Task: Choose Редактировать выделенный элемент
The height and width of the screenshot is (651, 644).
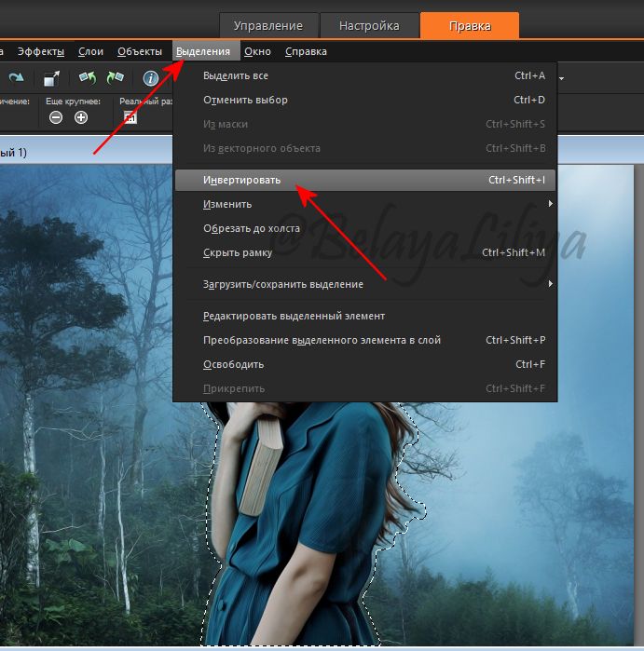Action: click(365, 316)
